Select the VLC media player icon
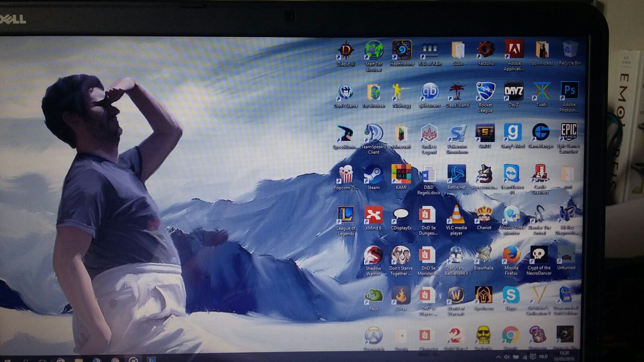This screenshot has height=362, width=644. click(456, 215)
